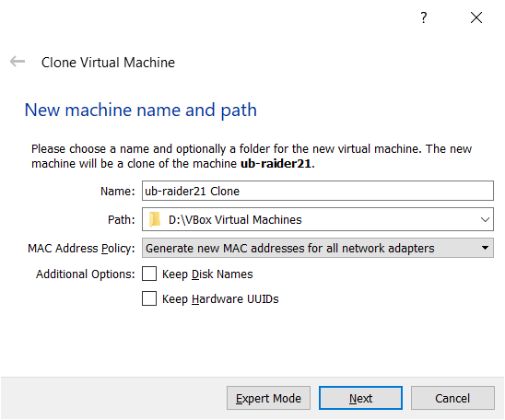The image size is (505, 420).
Task: Click the Keep Hardware UUIDs label text
Action: click(x=220, y=299)
